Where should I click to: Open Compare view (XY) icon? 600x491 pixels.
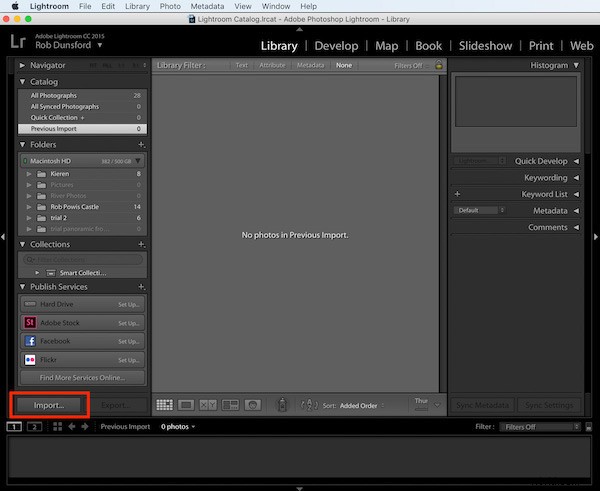[208, 405]
